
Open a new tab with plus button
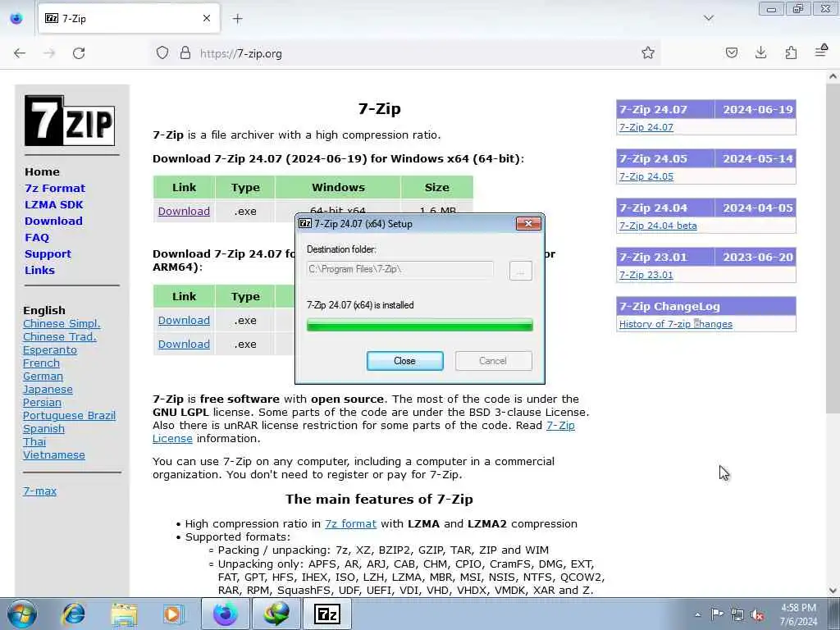[237, 19]
